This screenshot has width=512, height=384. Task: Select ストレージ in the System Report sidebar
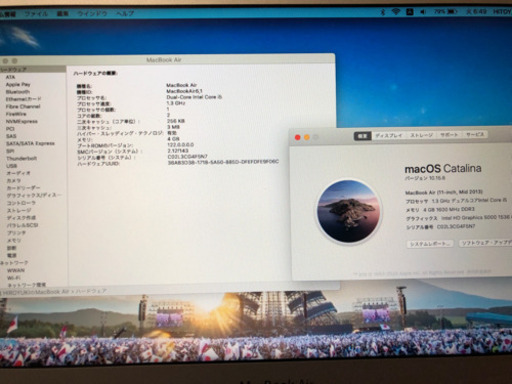click(19, 210)
